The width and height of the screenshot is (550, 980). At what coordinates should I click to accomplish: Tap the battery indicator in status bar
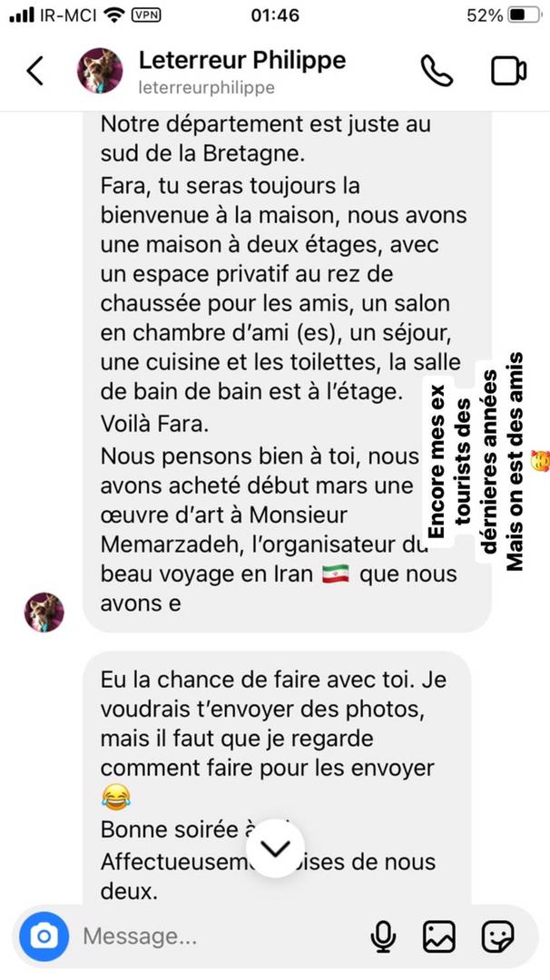tap(524, 15)
